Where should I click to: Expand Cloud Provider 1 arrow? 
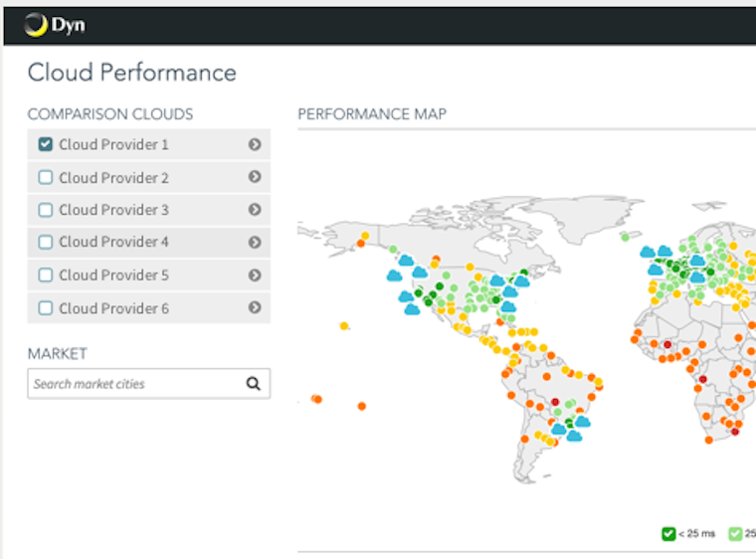(x=255, y=144)
